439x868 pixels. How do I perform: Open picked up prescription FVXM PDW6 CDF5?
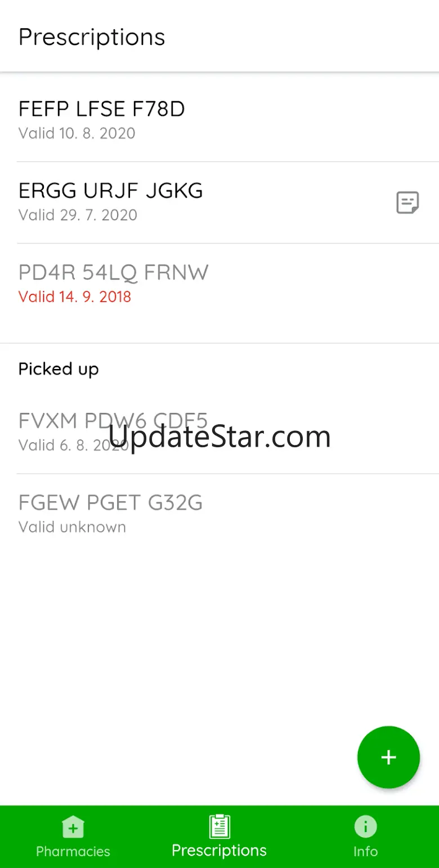pyautogui.click(x=219, y=433)
